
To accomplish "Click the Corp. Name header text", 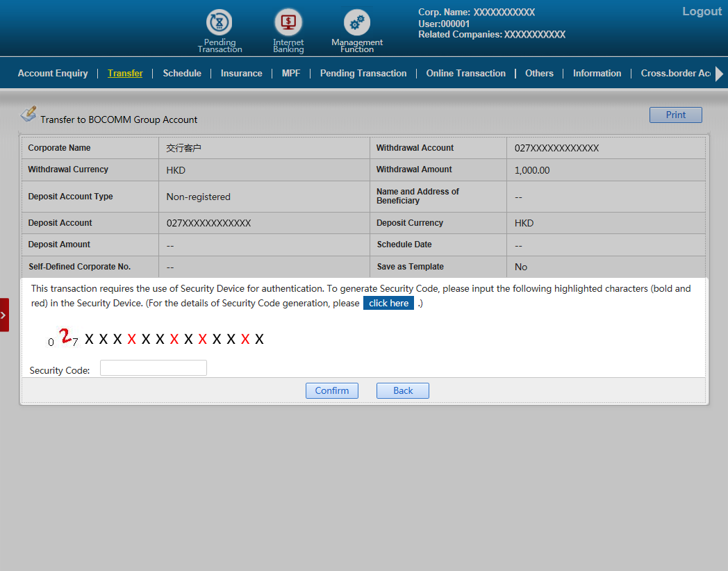I will pos(477,13).
